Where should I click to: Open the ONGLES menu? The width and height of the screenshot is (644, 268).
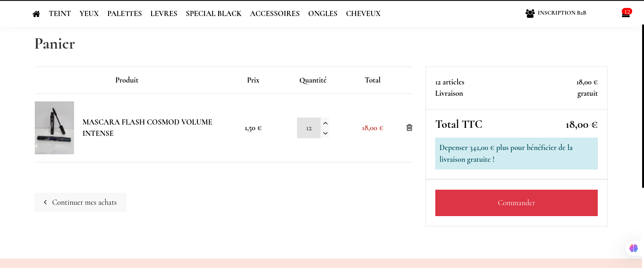tap(323, 14)
